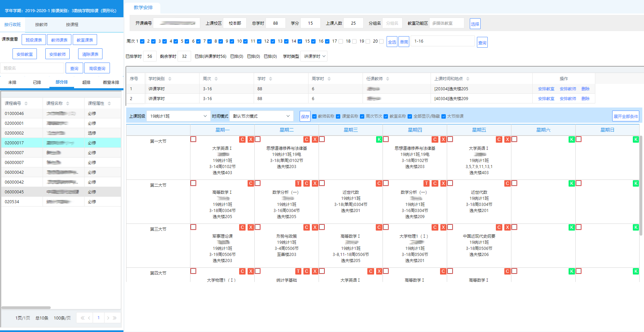Go to next page using the pagination arrow
The height and width of the screenshot is (332, 644).
click(x=108, y=318)
